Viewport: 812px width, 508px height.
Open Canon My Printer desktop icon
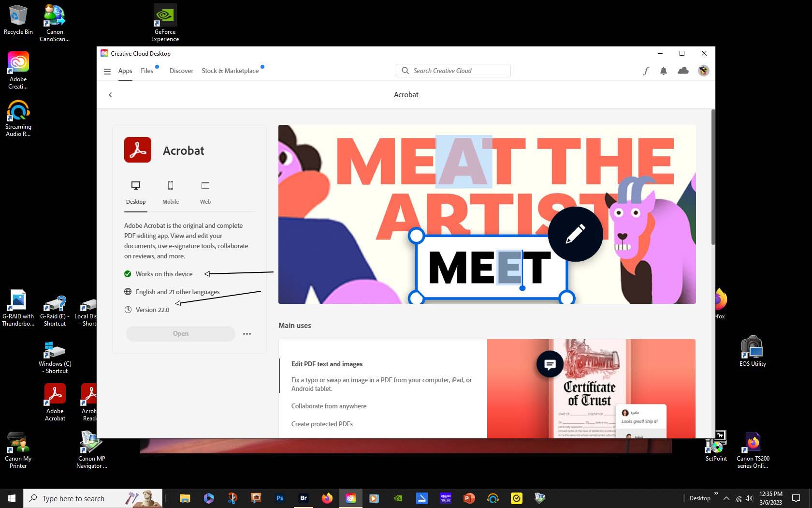pyautogui.click(x=18, y=450)
